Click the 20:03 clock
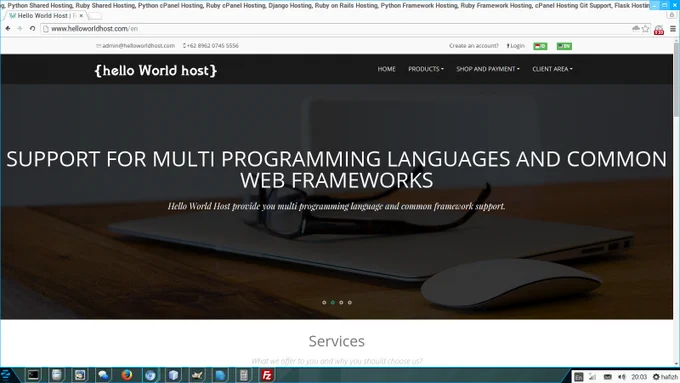 (x=639, y=377)
